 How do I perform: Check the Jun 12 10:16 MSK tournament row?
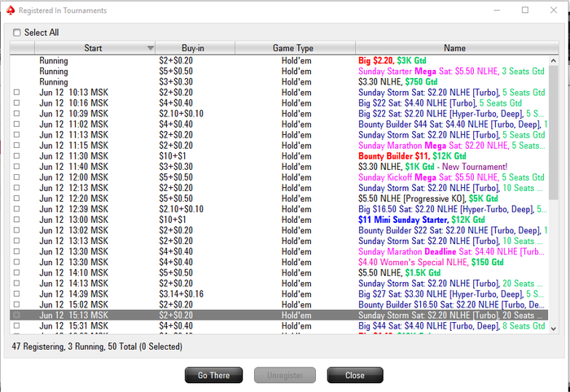click(16, 102)
